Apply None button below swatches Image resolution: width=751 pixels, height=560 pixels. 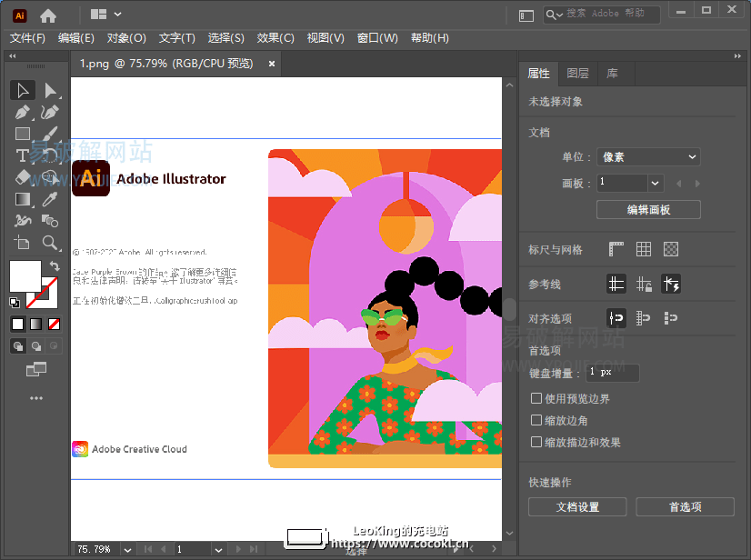[x=55, y=325]
